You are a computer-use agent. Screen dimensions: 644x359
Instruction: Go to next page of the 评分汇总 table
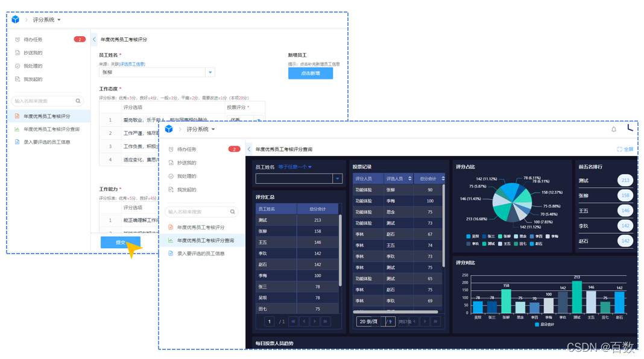[x=315, y=322]
